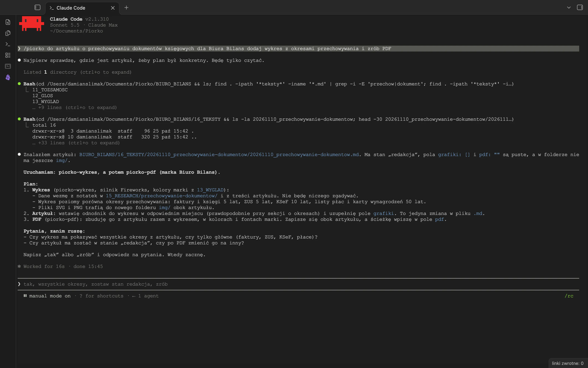Click the 'pdf: ""' field reference

489,155
